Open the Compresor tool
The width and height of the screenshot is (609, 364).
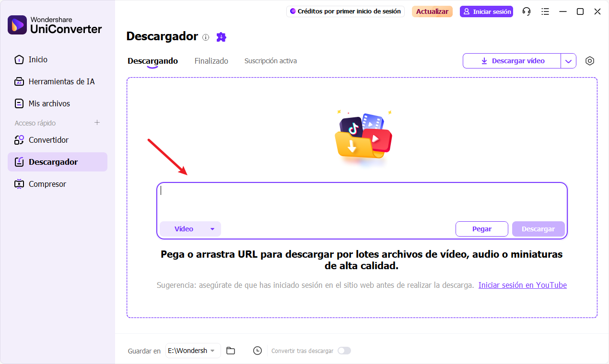pos(47,183)
